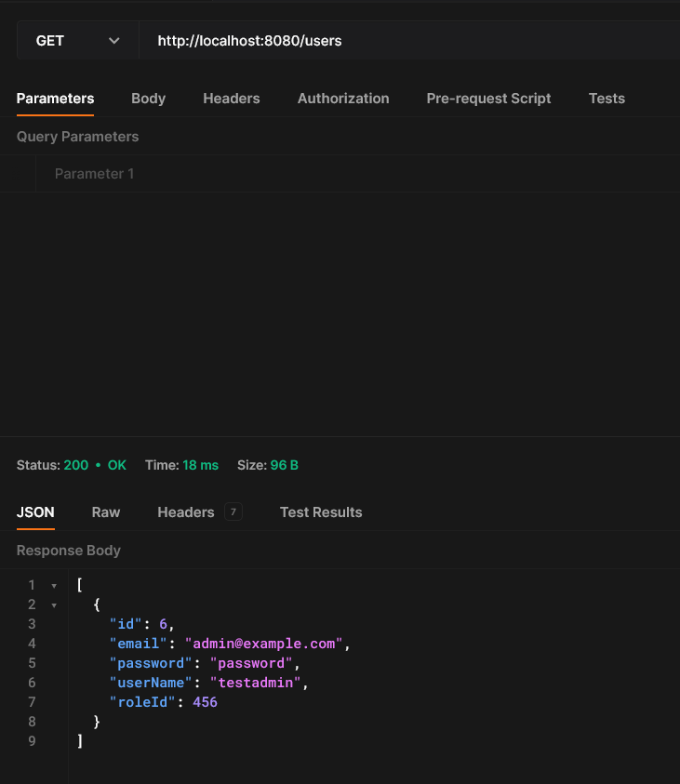Click the response headers count badge 7

point(233,512)
